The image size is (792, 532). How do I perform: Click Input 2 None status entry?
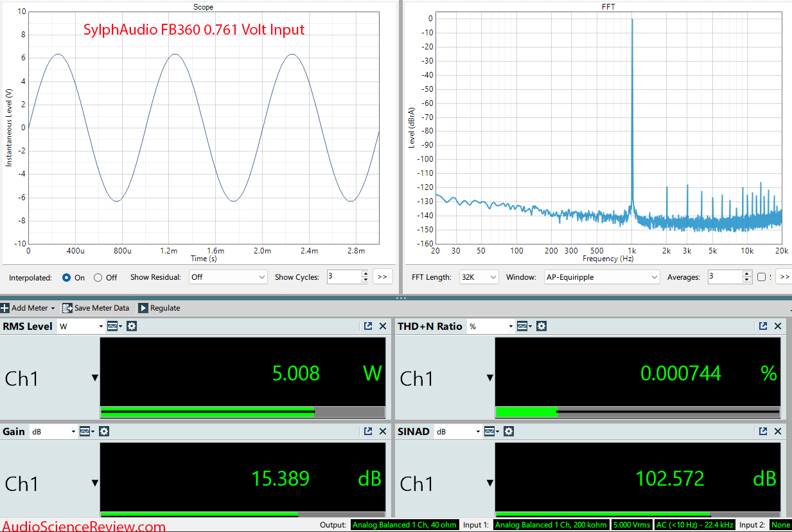click(780, 525)
